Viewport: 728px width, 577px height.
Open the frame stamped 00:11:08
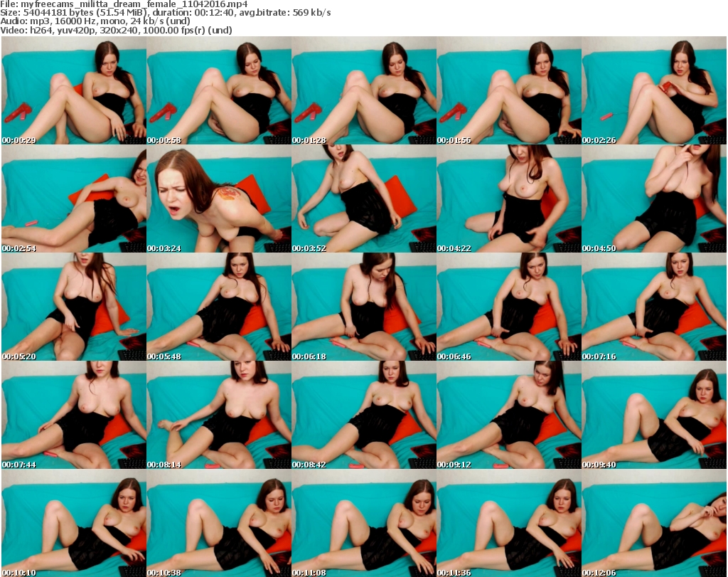[x=364, y=523]
